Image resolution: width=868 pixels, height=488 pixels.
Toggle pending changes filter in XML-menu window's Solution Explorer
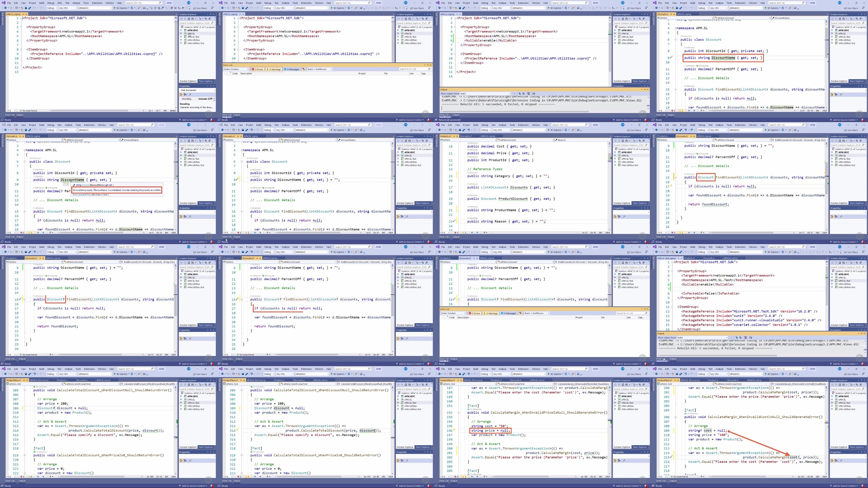tap(200, 18)
